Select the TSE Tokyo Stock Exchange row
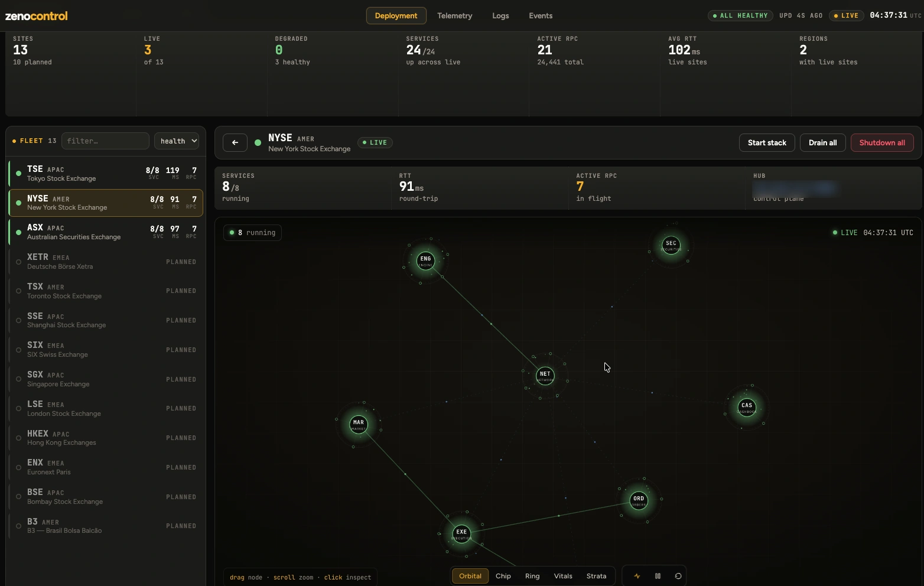Viewport: 924px width, 586px height. coord(106,173)
